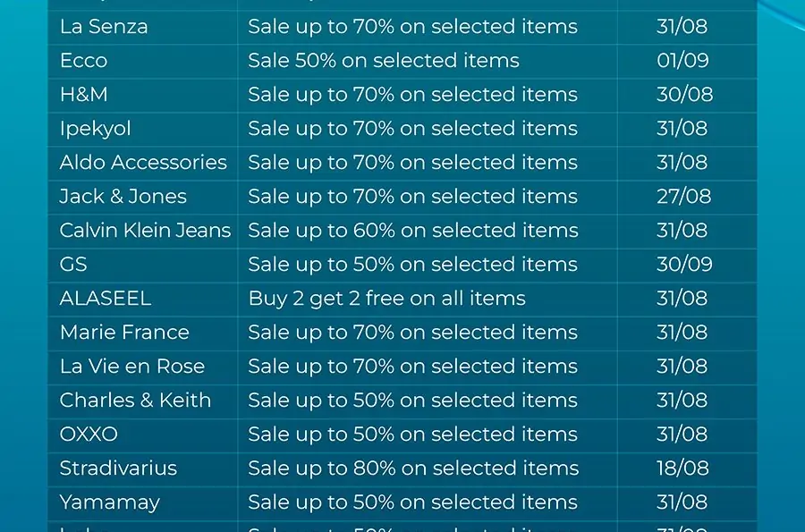This screenshot has height=532, width=805.
Task: Click the 27/08 end date
Action: click(x=684, y=197)
